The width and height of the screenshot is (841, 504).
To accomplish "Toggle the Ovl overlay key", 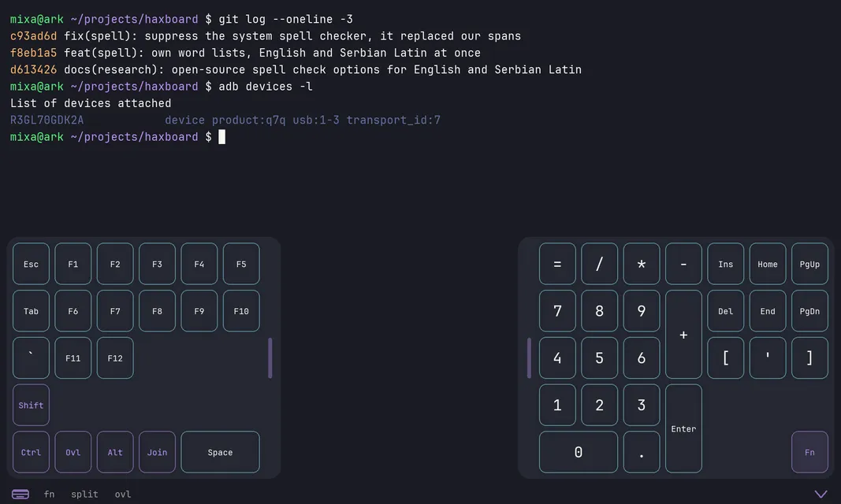I will pyautogui.click(x=73, y=452).
